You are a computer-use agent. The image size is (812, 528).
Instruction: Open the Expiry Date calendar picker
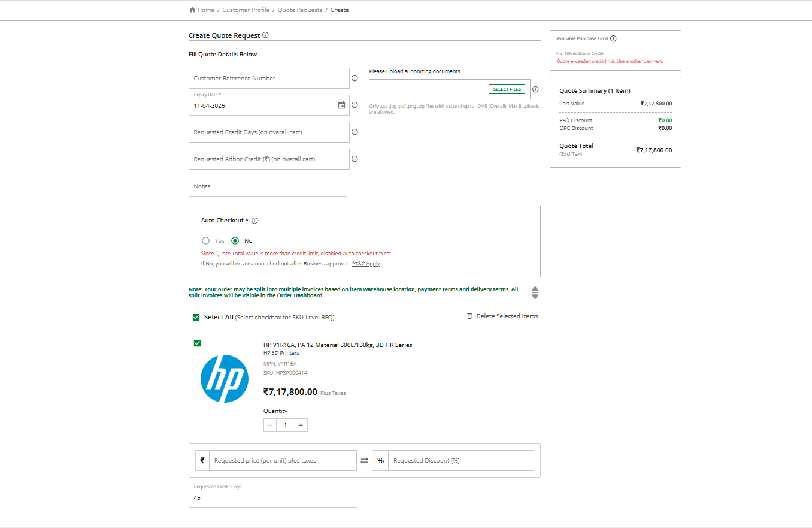341,105
